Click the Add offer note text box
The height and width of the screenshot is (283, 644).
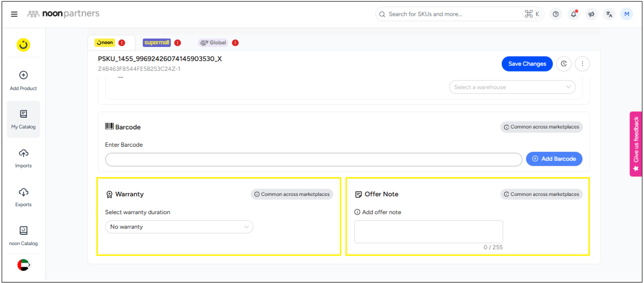(428, 231)
